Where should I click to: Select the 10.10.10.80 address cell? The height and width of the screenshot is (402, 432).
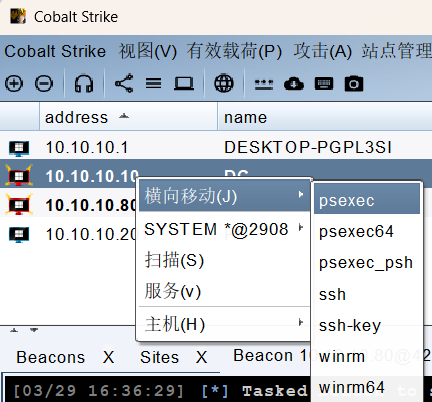click(x=91, y=205)
